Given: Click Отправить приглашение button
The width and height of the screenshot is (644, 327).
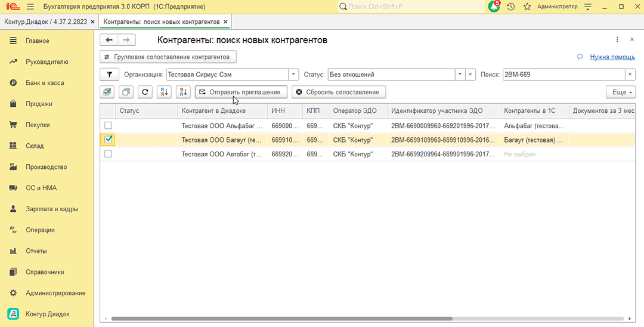Looking at the screenshot, I should tap(241, 92).
